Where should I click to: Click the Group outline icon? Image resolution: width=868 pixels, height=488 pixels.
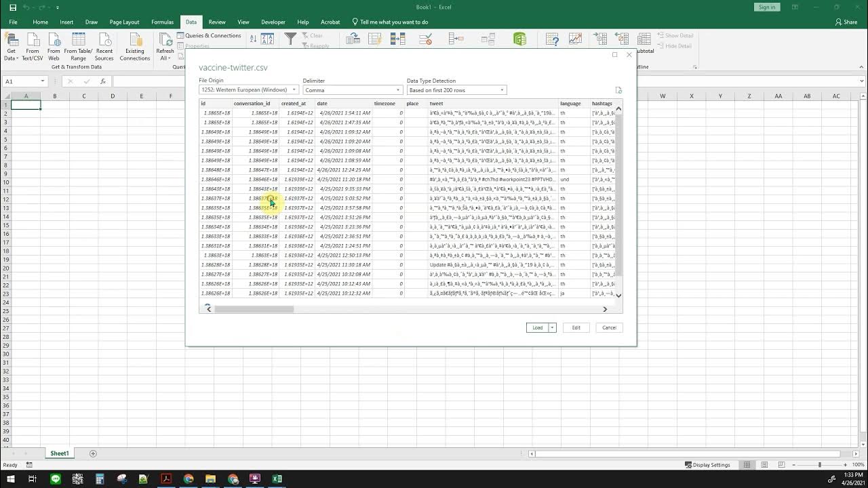point(600,39)
